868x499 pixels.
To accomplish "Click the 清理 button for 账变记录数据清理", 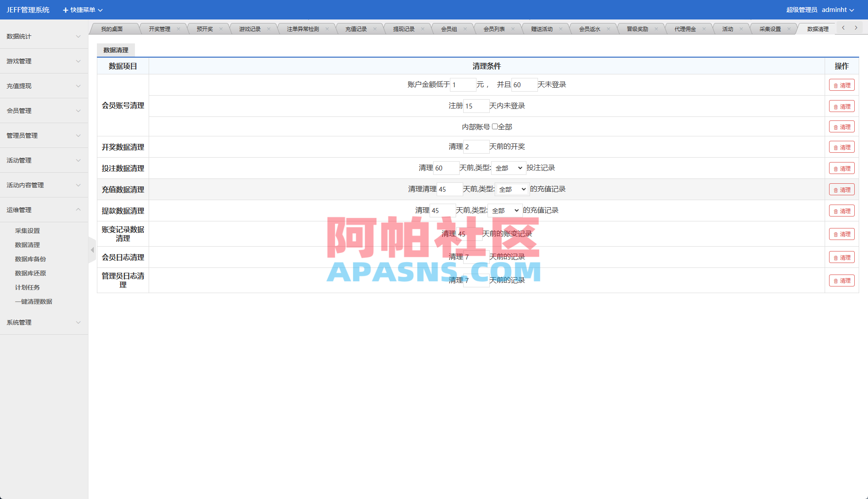I will pyautogui.click(x=841, y=234).
